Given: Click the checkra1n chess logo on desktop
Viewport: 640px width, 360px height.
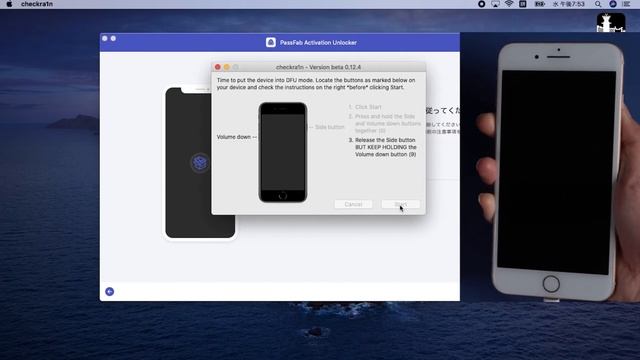Looking at the screenshot, I should click(611, 22).
